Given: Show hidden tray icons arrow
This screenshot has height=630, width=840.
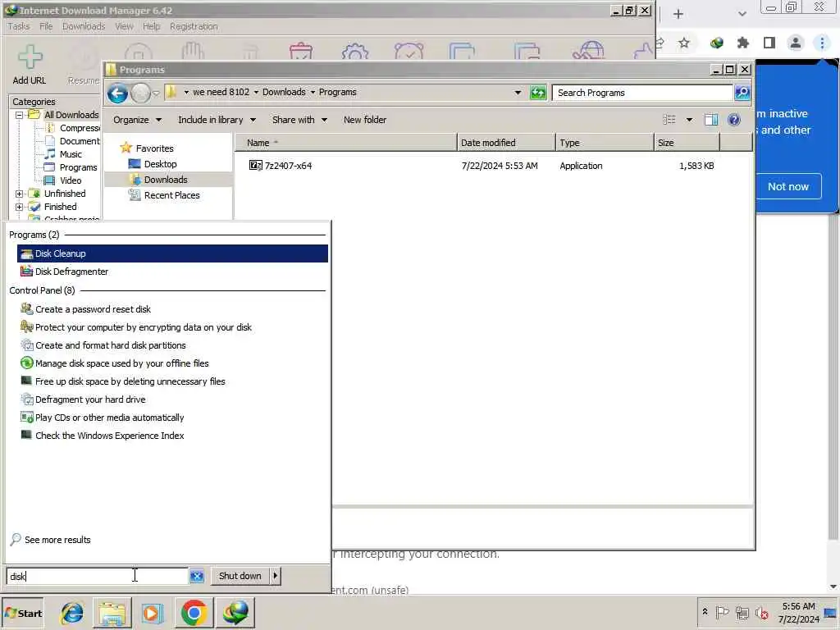Looking at the screenshot, I should [705, 611].
